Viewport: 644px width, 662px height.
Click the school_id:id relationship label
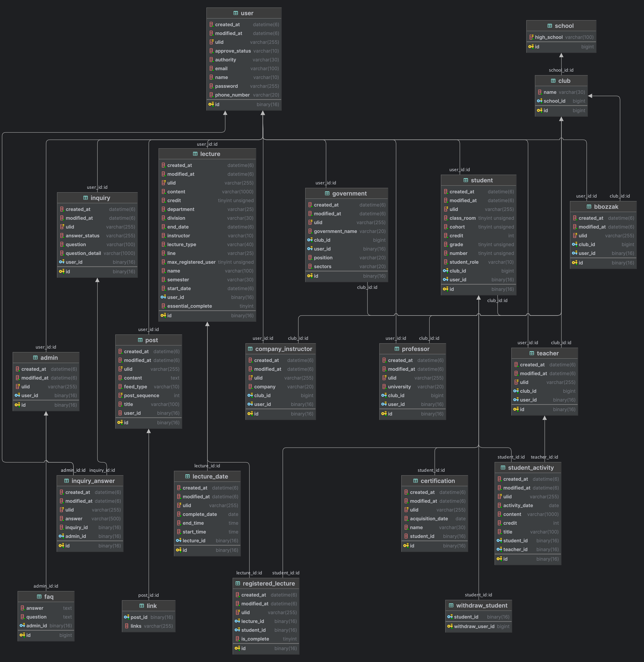click(x=561, y=70)
